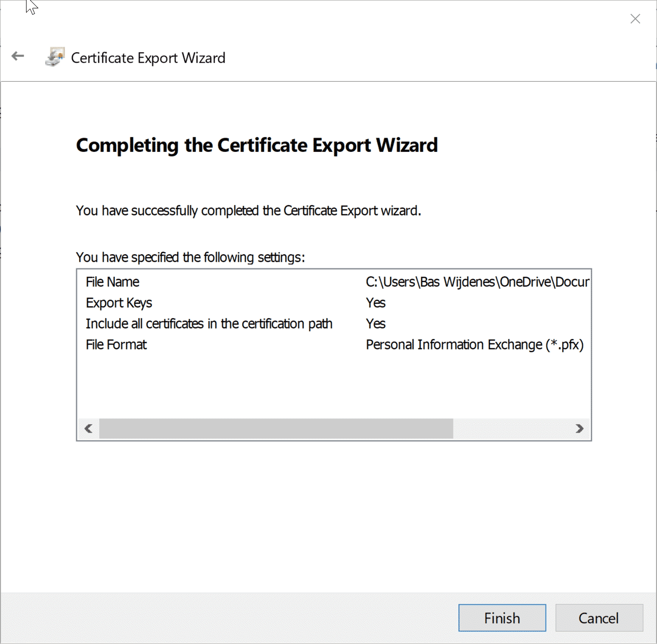Select the Include all certificates row
Viewport: 657px width, 644px height.
pyautogui.click(x=209, y=323)
